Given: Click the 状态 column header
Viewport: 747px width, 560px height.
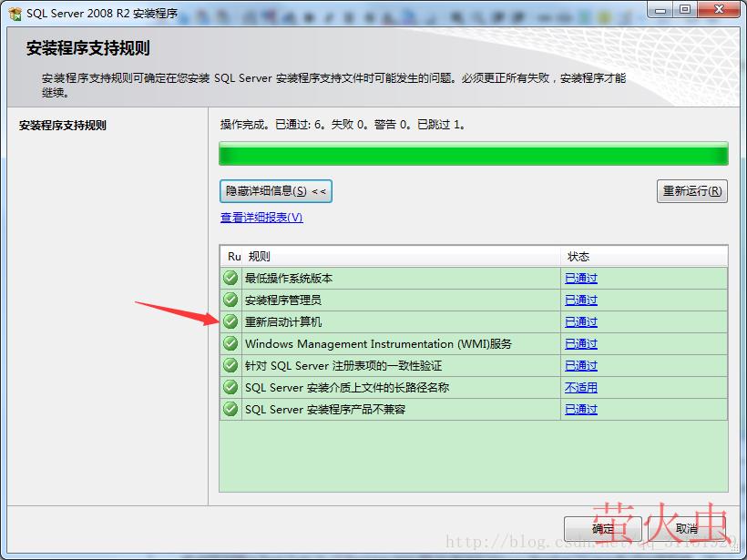Looking at the screenshot, I should 644,256.
